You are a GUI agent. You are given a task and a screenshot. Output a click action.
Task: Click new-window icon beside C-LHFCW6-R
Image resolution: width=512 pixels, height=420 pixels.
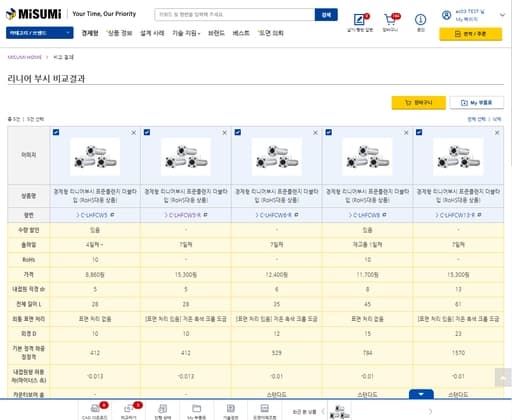click(296, 215)
